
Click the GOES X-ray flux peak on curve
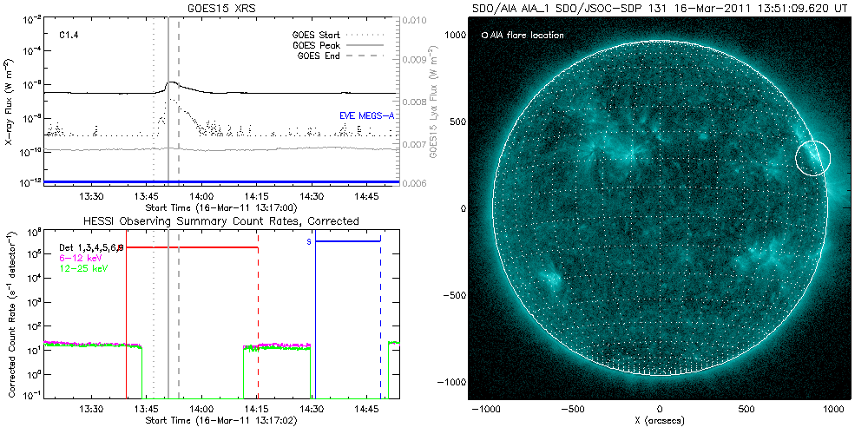click(171, 82)
